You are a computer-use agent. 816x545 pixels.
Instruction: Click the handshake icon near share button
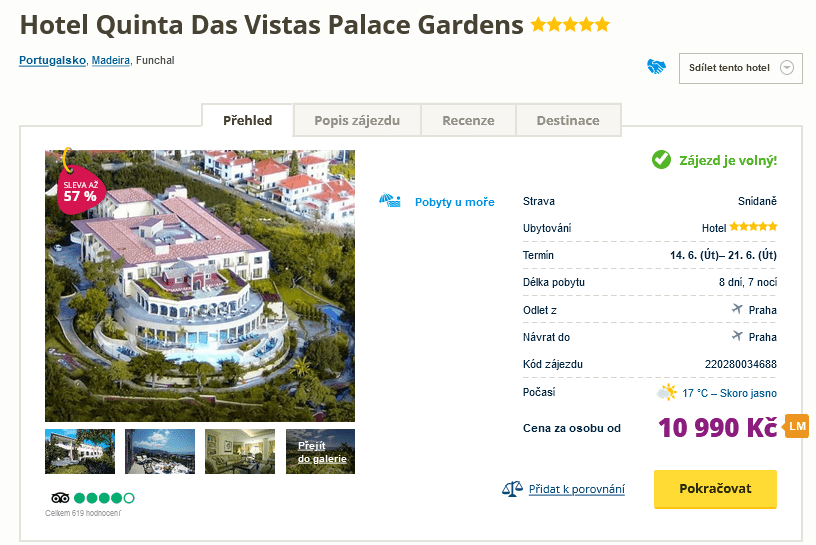(656, 67)
